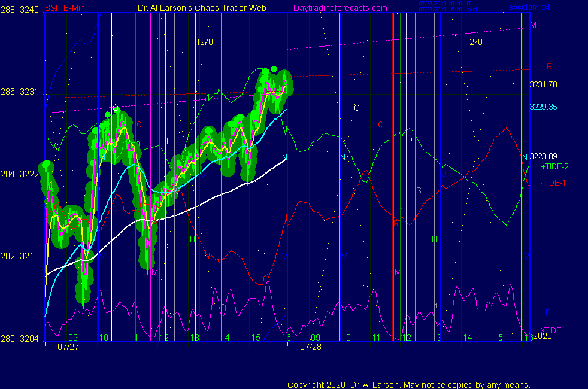Click the 10 hour marker for 07/28
This screenshot has width=588, height=389.
[346, 337]
